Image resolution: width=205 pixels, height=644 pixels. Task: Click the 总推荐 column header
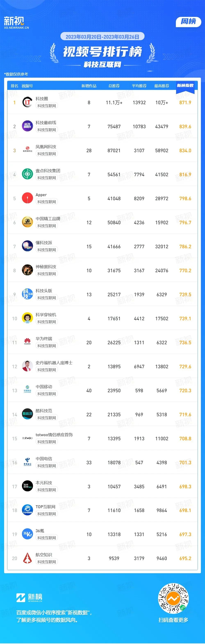coord(114,86)
